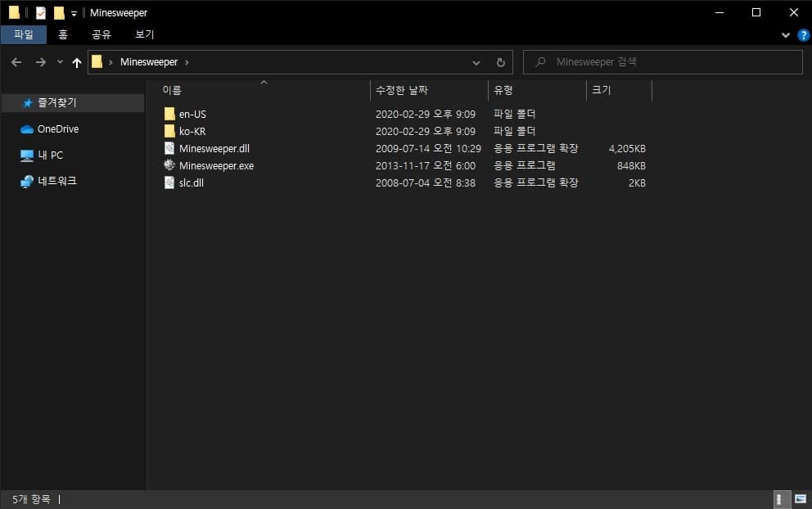Viewport: 812px width, 509px height.
Task: Expand the chevron after Minesweeper breadcrumb
Action: pos(187,63)
